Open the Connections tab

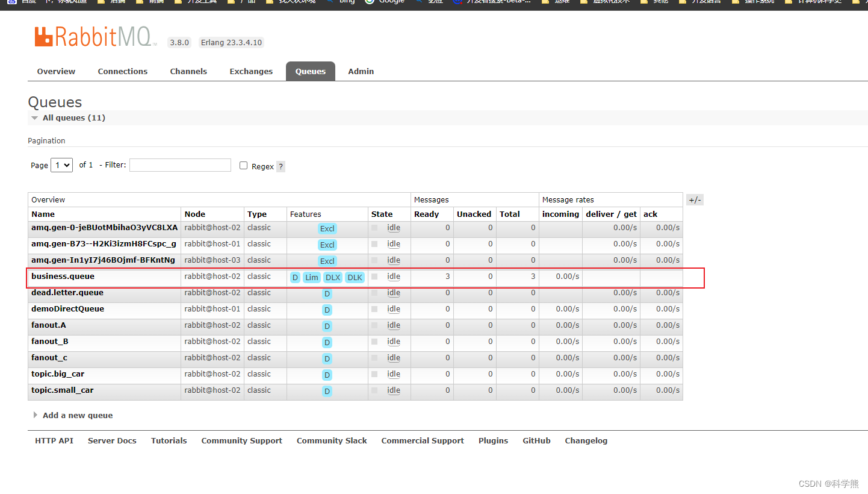[x=122, y=71]
